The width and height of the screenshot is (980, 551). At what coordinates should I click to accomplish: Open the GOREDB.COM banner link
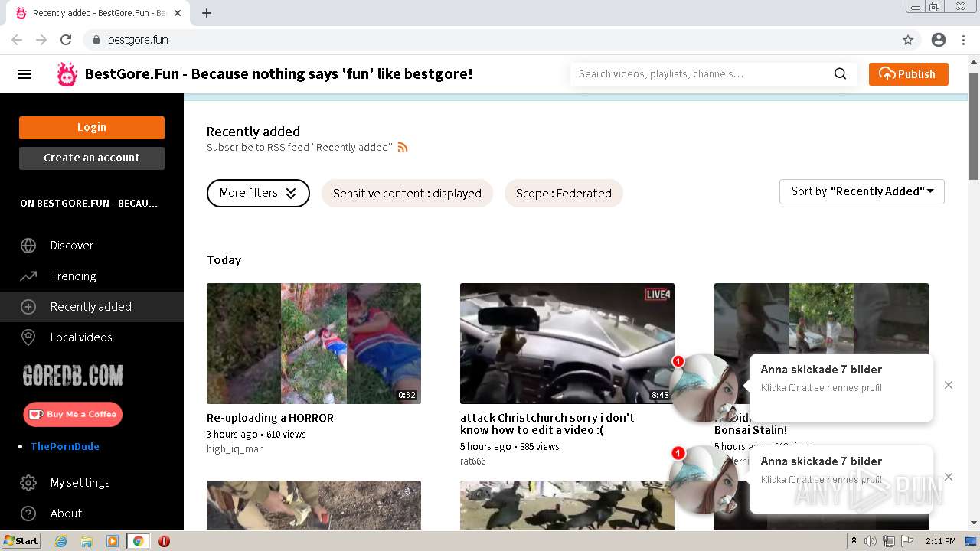(73, 375)
